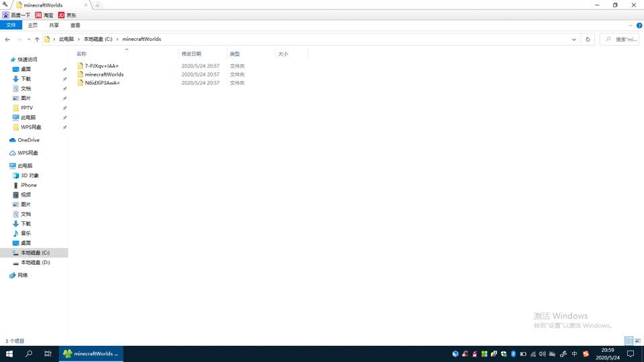Switch to details view layout

tap(629, 341)
